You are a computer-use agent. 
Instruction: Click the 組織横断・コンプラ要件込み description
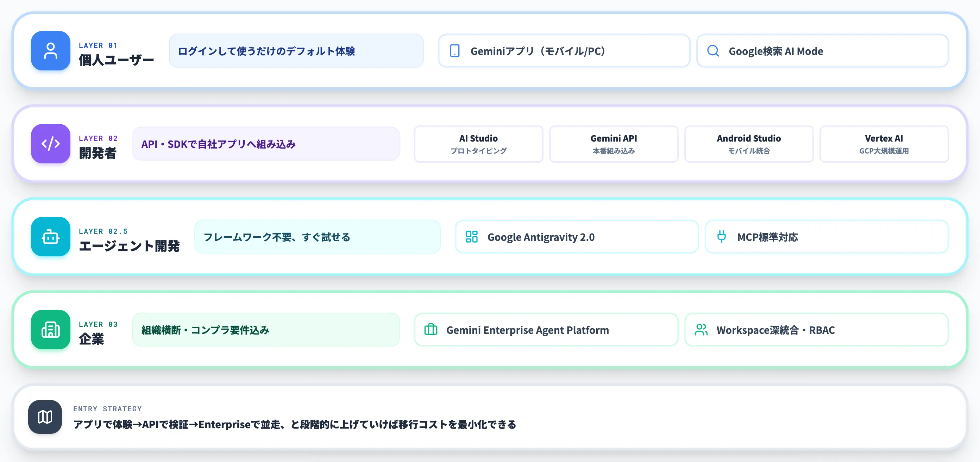266,330
